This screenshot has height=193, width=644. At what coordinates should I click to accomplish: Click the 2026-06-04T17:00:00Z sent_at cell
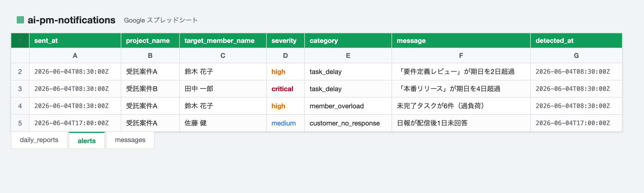pos(75,123)
